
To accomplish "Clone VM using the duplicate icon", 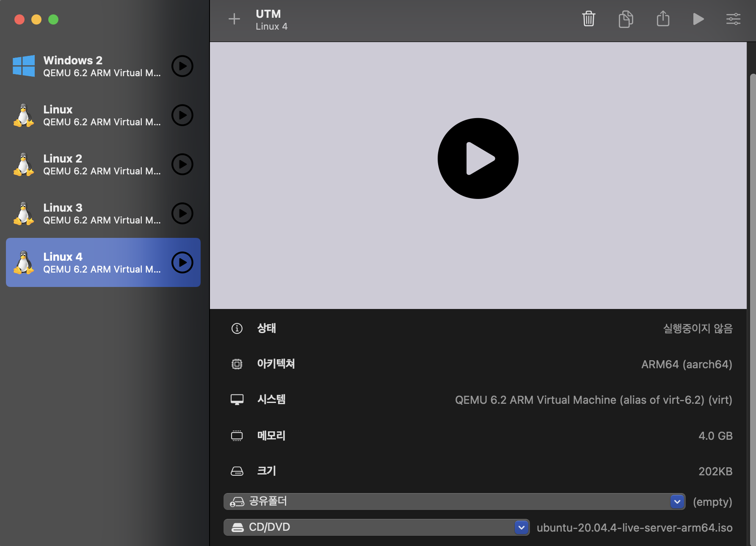I will [x=626, y=19].
